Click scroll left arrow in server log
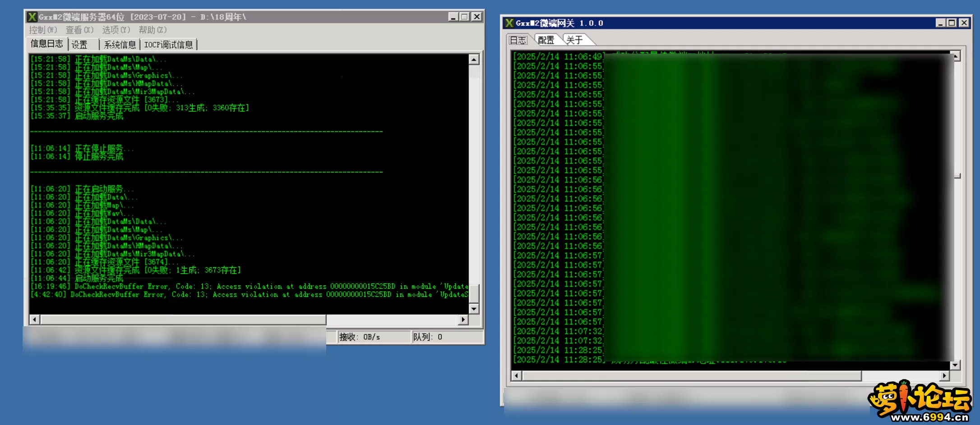980x425 pixels. [35, 320]
